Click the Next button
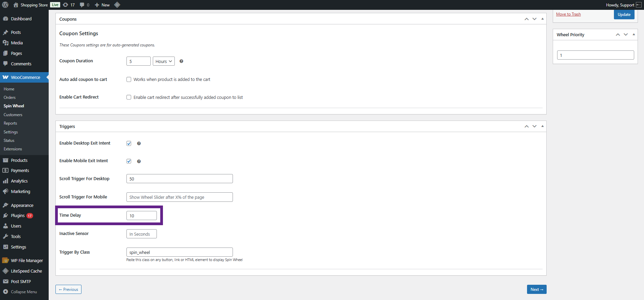This screenshot has height=300, width=644. click(536, 290)
